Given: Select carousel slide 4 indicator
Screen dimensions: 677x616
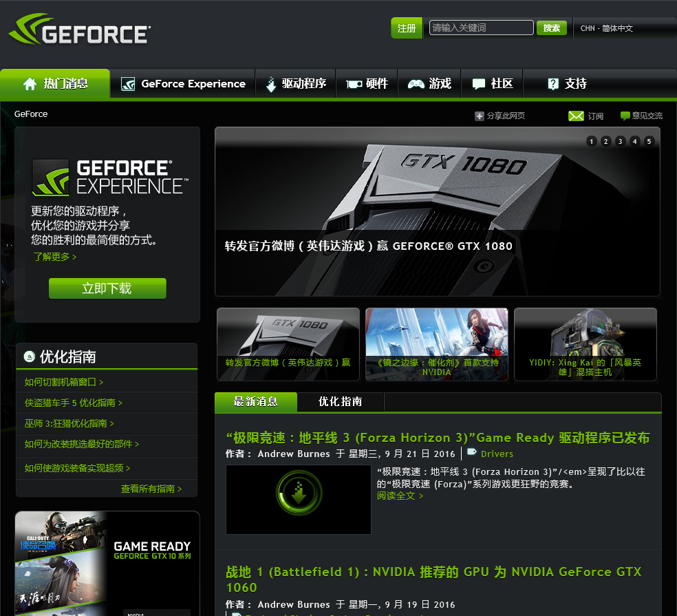Looking at the screenshot, I should 634,141.
